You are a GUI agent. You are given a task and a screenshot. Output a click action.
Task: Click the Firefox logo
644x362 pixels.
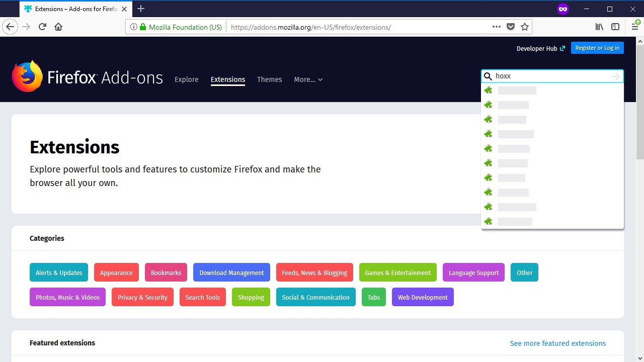point(27,76)
